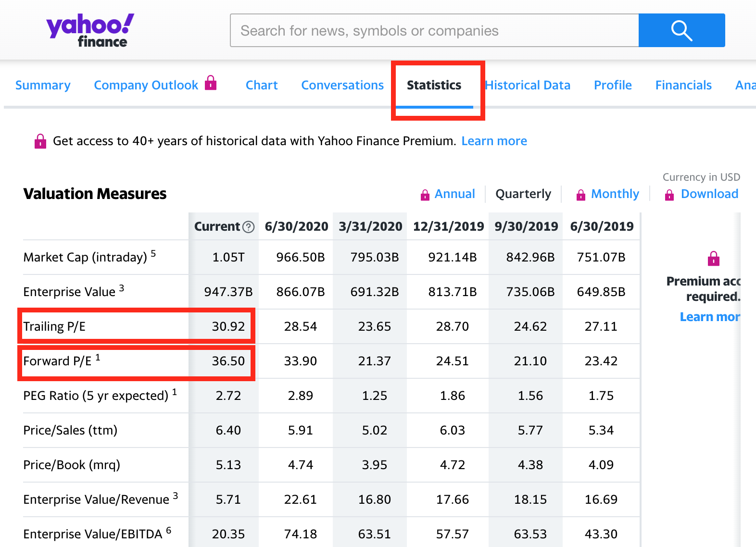Click the 9/30/2019 column header
Screen dimensions: 756x547
(x=526, y=226)
